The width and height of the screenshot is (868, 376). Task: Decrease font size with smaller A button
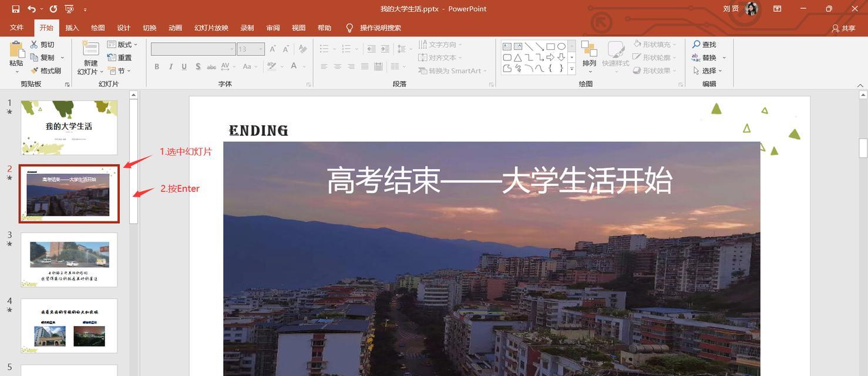click(x=286, y=49)
